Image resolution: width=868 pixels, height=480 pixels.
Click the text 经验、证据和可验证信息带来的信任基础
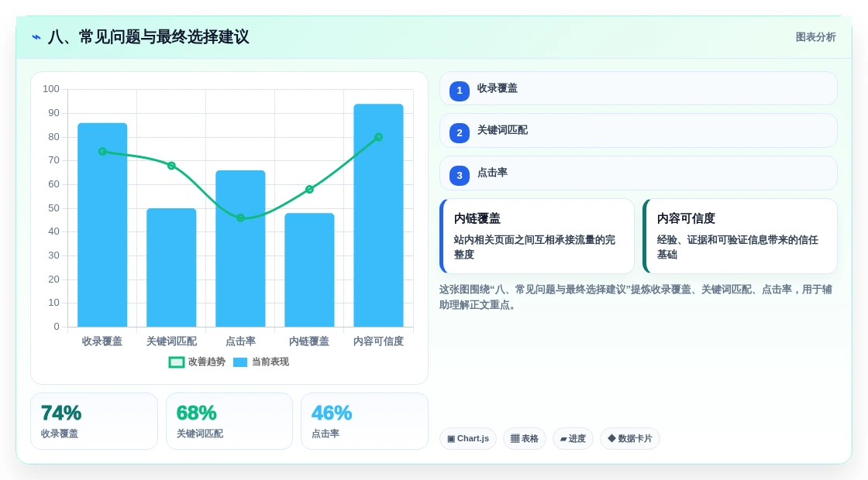pyautogui.click(x=737, y=247)
